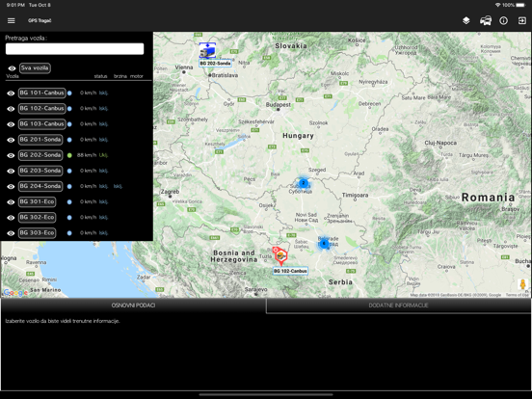Toggle visibility of BG 203-Sonda

(x=11, y=171)
